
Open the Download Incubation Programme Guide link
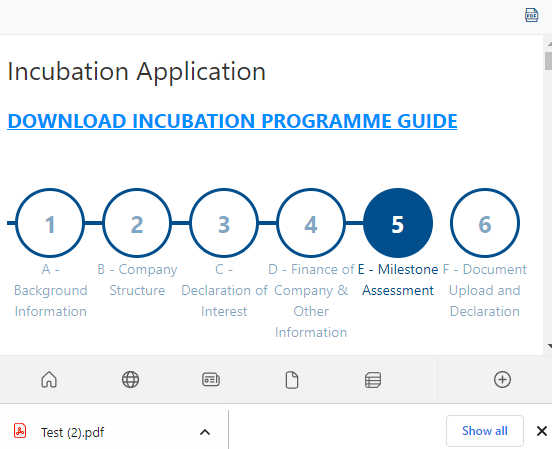[232, 121]
